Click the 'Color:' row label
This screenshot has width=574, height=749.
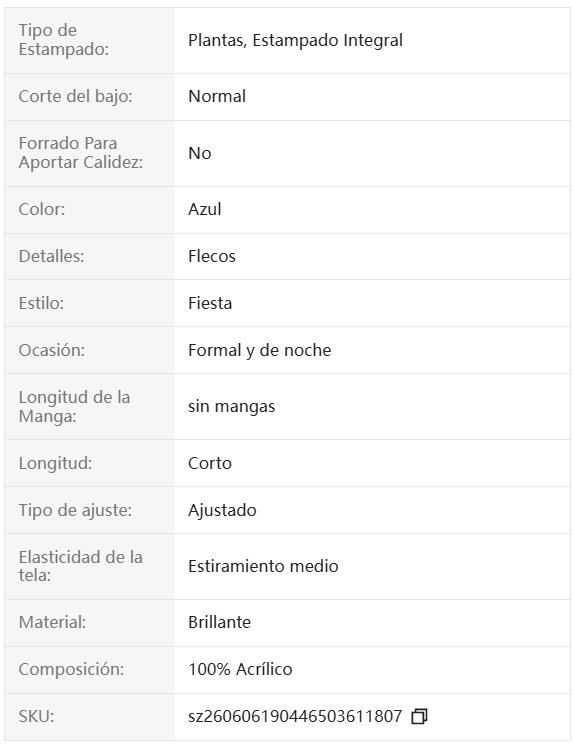42,209
